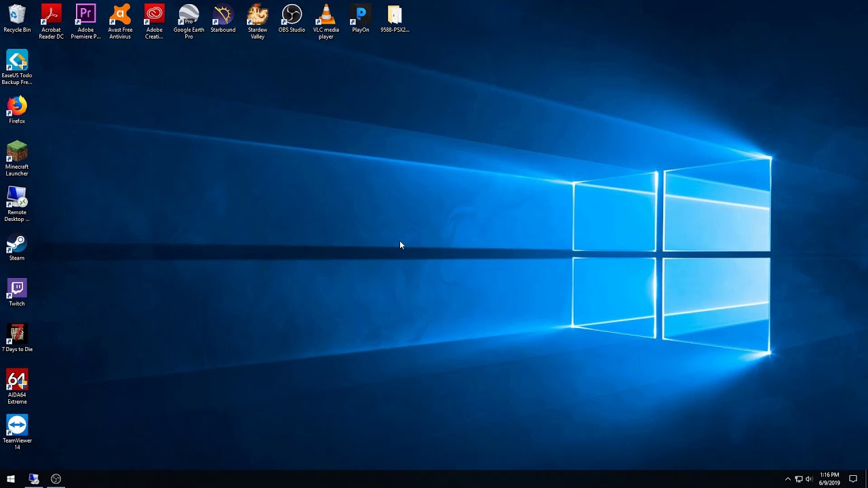Select the AIDA64 Extreme desktop icon
This screenshot has height=488, width=868.
17,387
